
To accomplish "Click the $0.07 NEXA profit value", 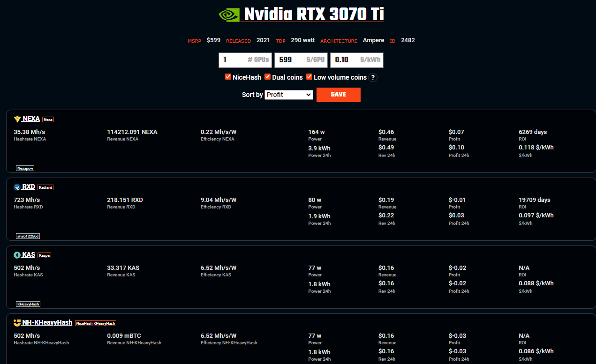I will click(x=456, y=132).
